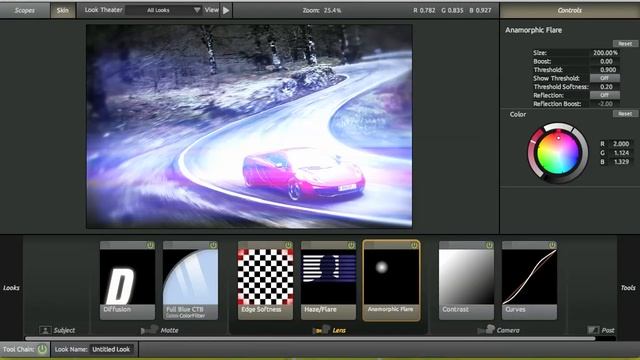Select the Diffusion tool card
Viewport: 640px width, 360px height.
coord(127,280)
